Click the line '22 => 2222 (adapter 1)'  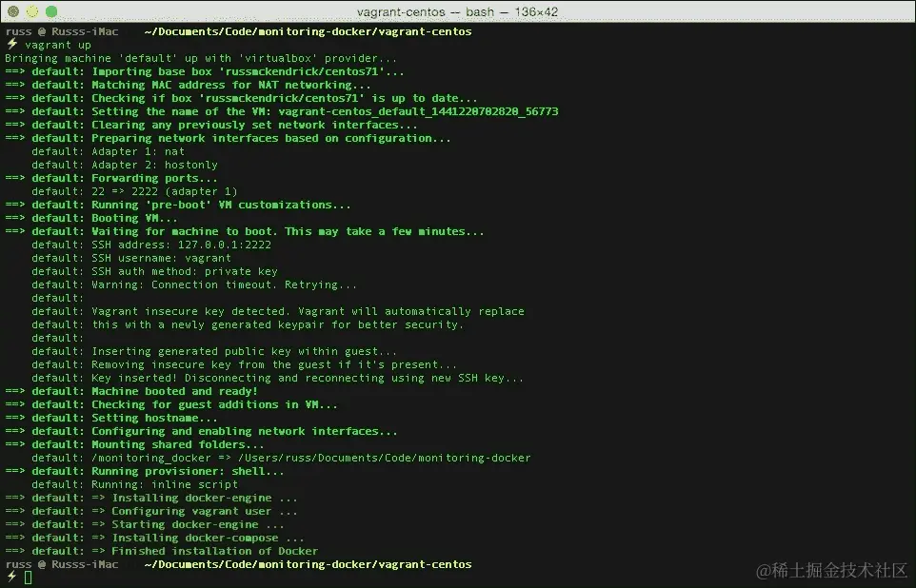click(164, 191)
